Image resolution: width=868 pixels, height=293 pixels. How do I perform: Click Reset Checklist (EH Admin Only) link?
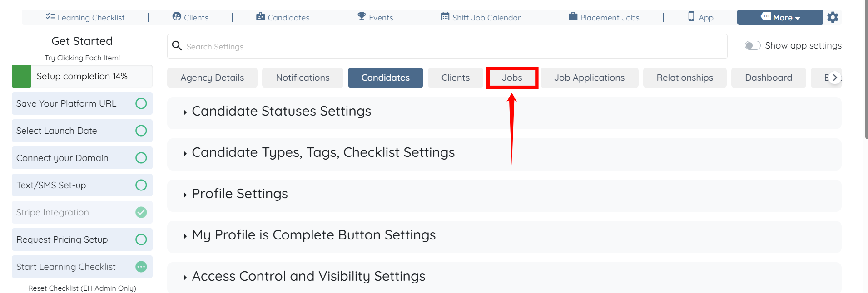[82, 288]
